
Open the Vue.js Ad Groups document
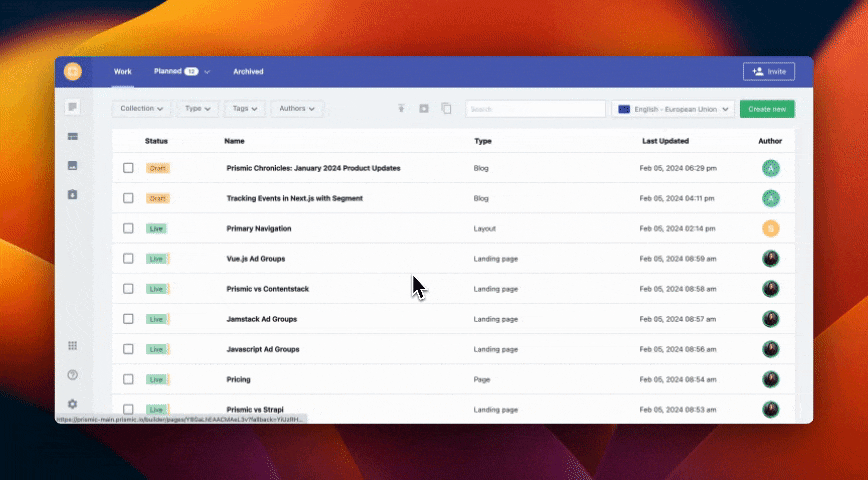(x=256, y=259)
